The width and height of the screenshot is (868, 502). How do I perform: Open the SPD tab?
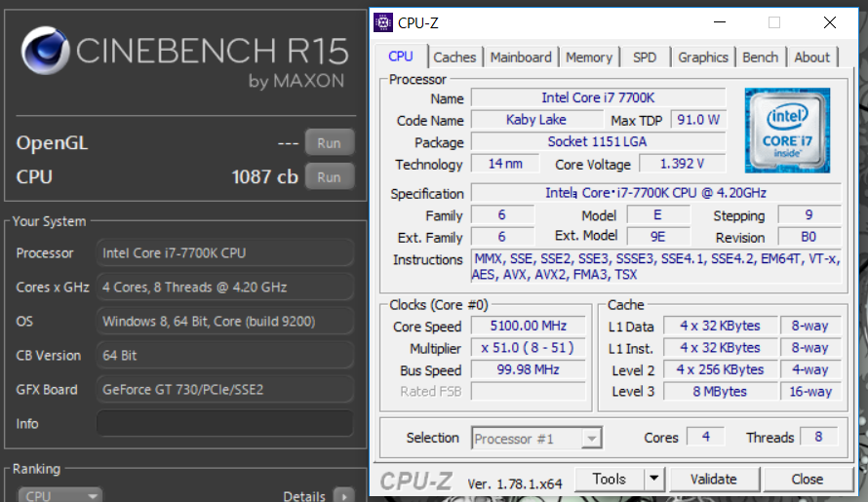[x=645, y=58]
